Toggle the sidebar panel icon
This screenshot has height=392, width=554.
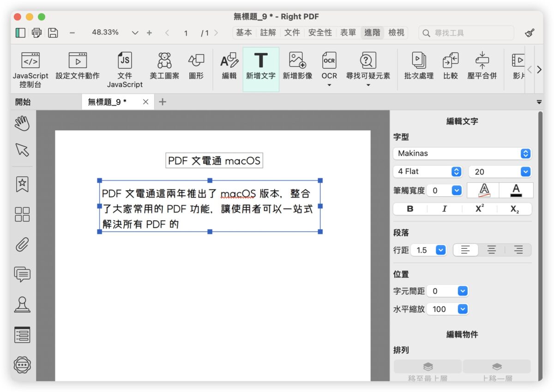pyautogui.click(x=20, y=33)
